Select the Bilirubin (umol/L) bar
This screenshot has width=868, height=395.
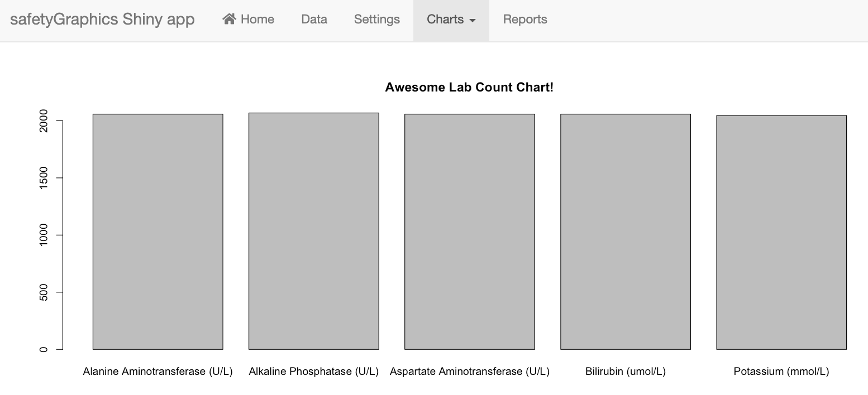[625, 231]
